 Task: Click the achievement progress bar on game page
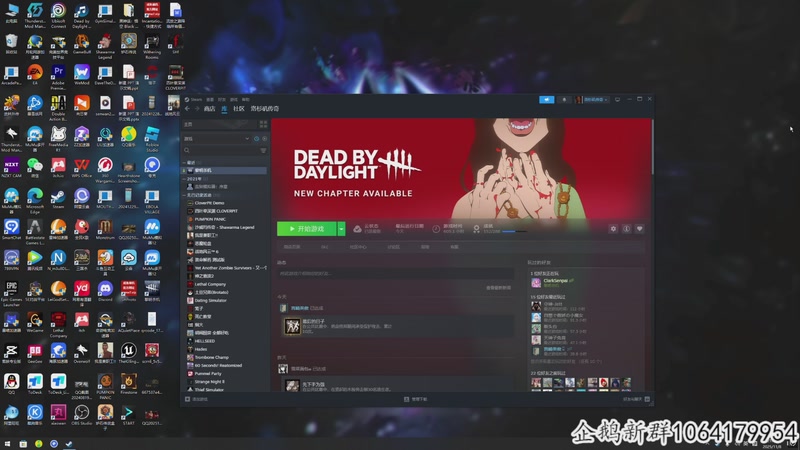tap(515, 232)
